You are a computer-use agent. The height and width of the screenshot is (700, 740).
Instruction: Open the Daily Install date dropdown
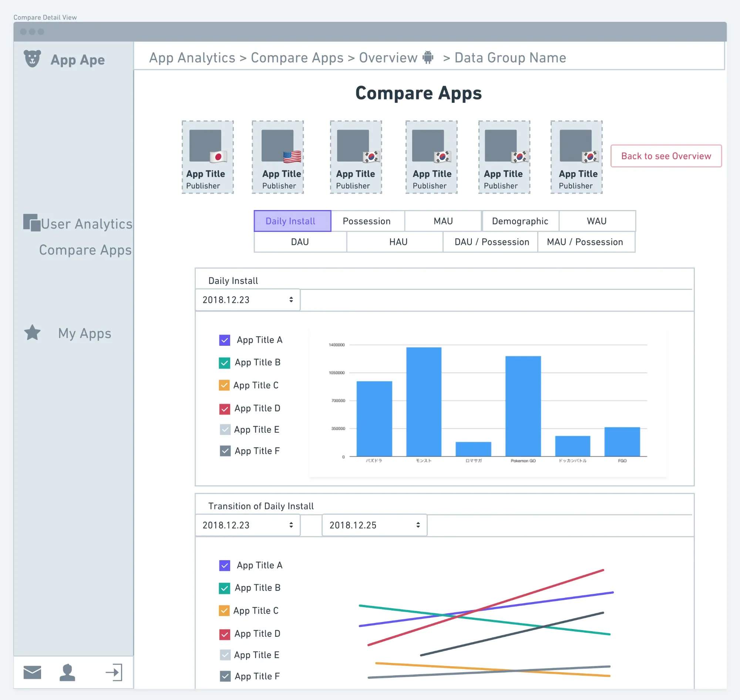(x=248, y=300)
